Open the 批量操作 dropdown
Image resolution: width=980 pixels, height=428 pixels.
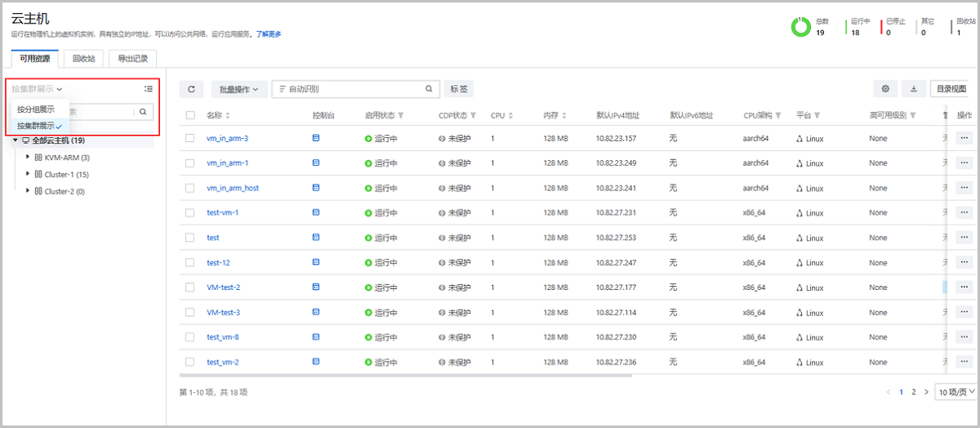[x=238, y=89]
